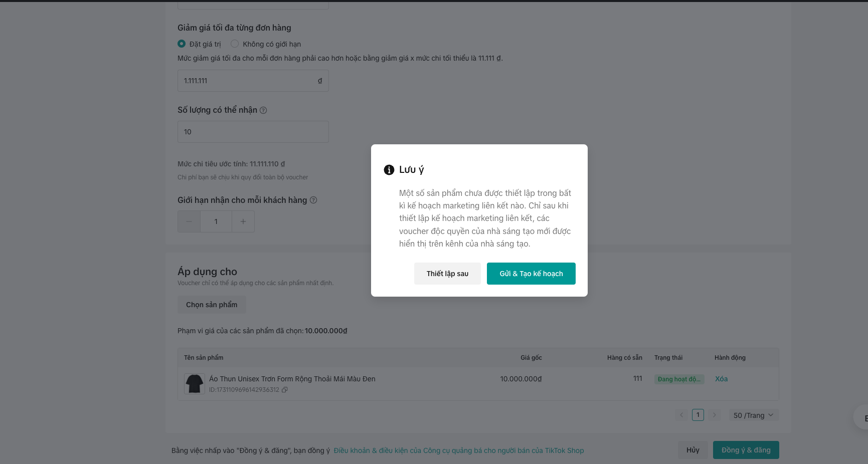Select the Đặt giá trị radio option
Screen dimensions: 868x464
(182, 44)
